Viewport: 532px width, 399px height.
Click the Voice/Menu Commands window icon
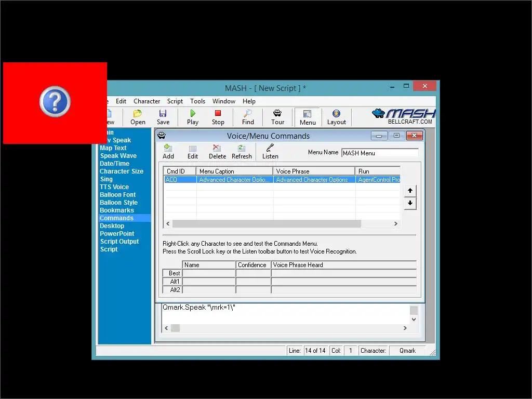(x=162, y=136)
